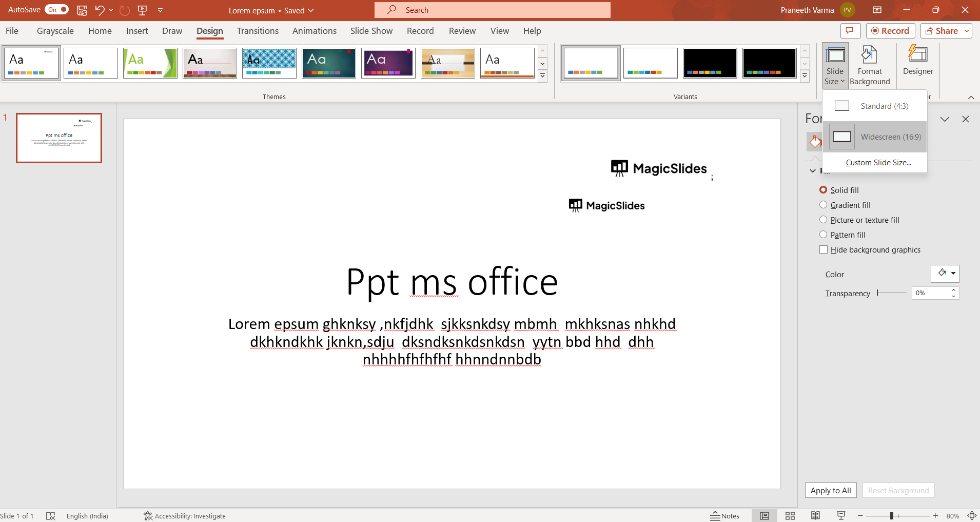Screen dimensions: 980x522
Task: Start slideshow from status bar icon
Action: pos(841,516)
